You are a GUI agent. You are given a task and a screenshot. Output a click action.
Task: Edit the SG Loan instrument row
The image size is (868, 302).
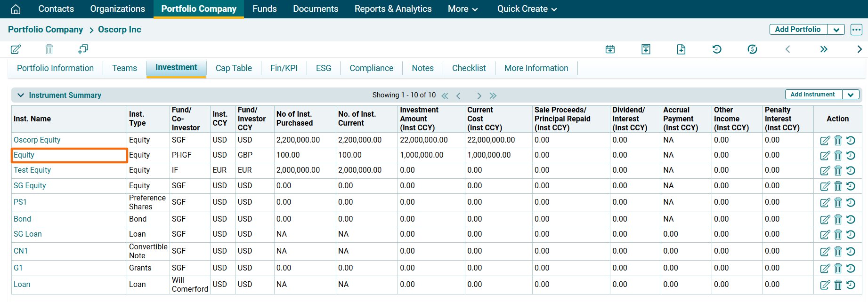pos(825,234)
